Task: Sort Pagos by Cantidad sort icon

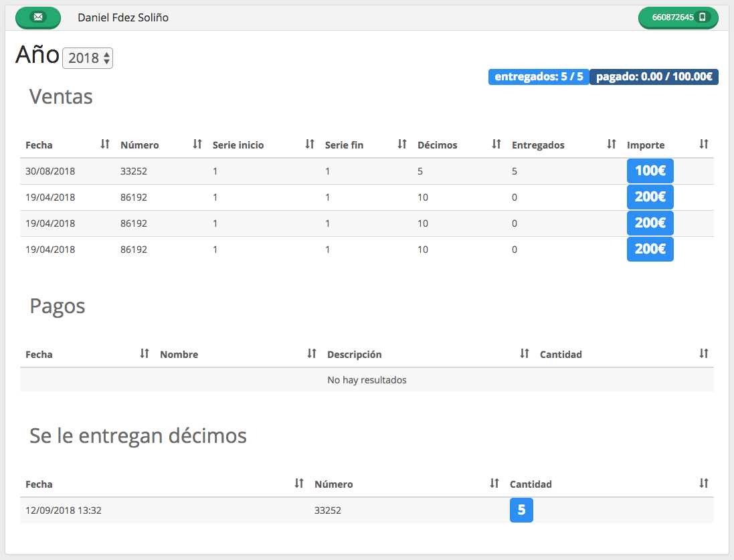Action: 703,353
